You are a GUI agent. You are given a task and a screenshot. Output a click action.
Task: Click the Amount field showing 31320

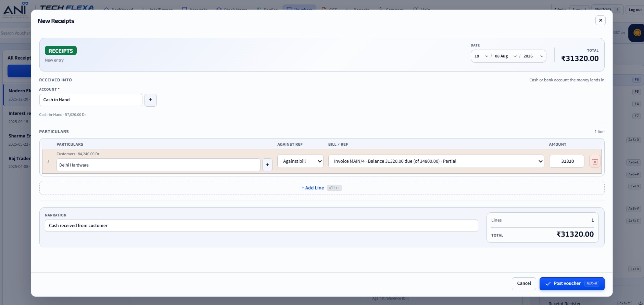pyautogui.click(x=567, y=161)
